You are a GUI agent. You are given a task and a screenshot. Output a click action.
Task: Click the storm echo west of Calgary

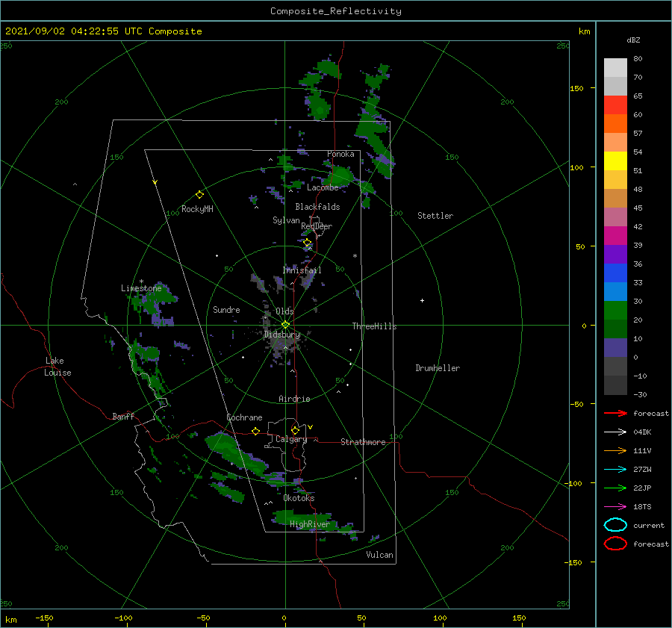(x=236, y=455)
